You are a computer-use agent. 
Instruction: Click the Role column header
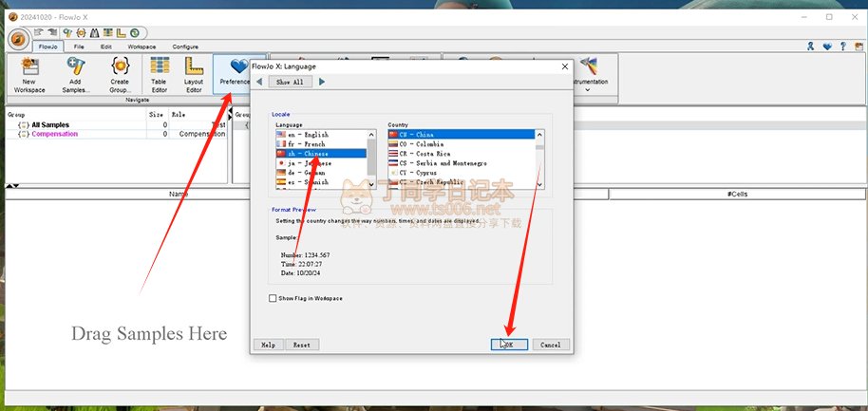click(198, 115)
